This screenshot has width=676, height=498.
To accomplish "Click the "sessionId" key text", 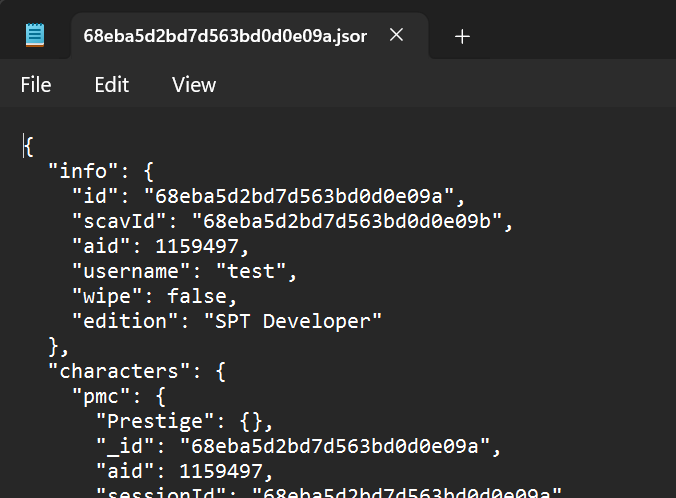I will (161, 492).
